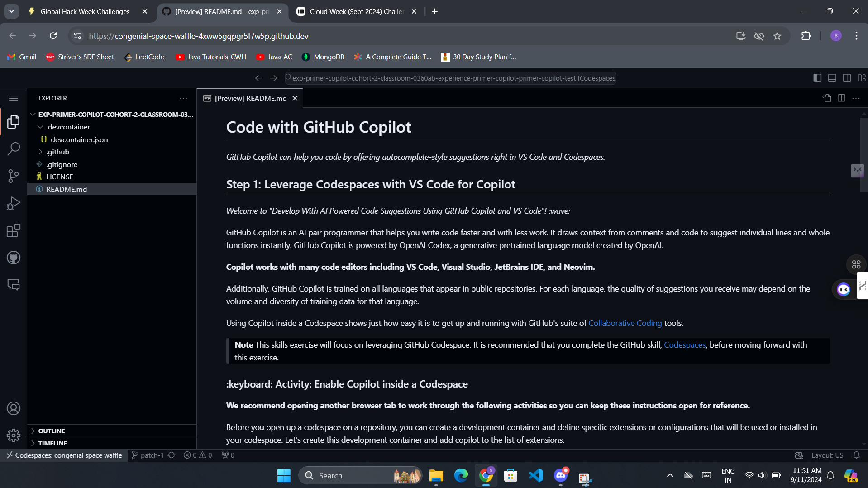868x488 pixels.
Task: Click the command center search box
Action: 450,78
